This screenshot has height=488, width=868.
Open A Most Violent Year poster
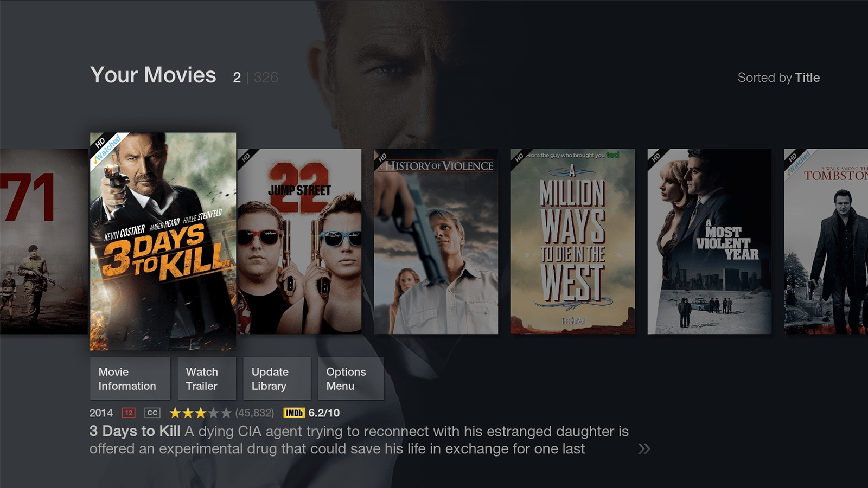(x=710, y=241)
